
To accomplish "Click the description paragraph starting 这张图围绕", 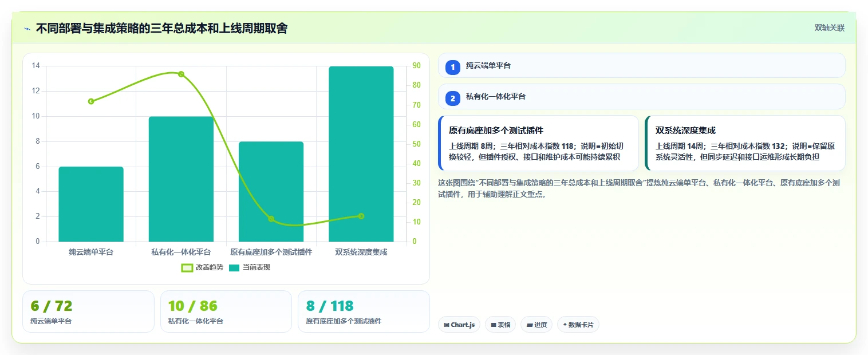I will (639, 188).
